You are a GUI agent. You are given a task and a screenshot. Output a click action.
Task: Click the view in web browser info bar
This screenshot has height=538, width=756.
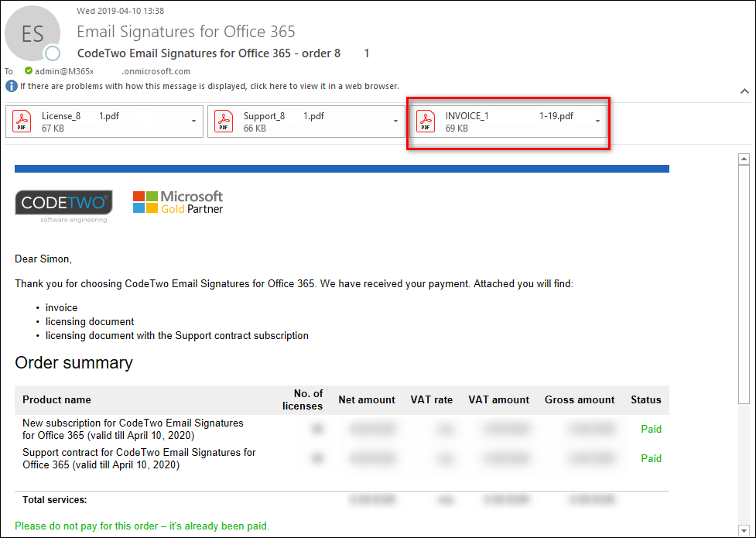tap(209, 87)
